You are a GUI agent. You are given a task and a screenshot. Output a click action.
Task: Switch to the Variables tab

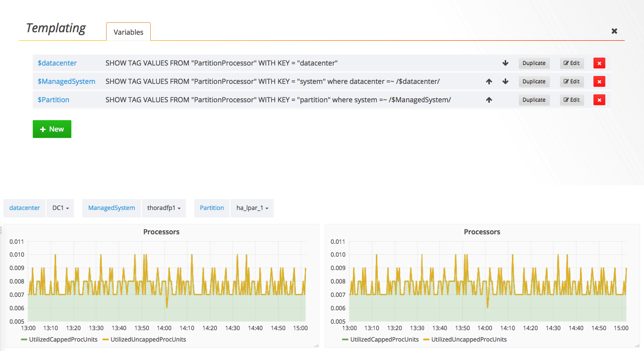click(128, 31)
